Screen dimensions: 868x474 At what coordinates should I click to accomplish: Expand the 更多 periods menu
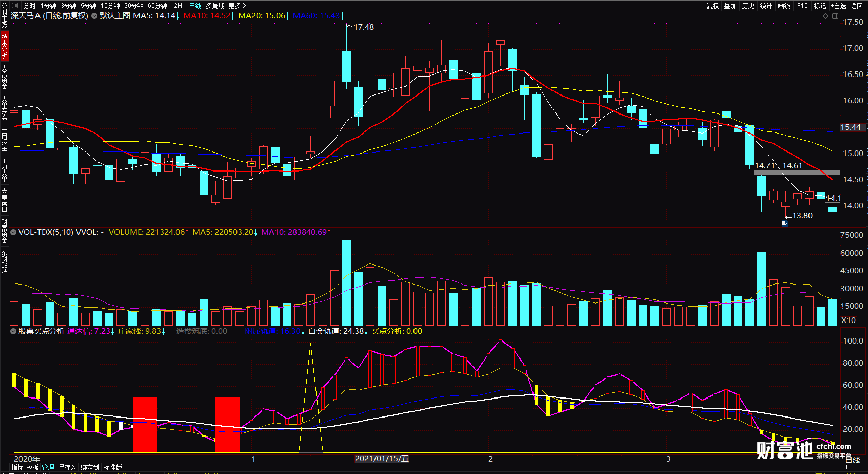point(237,6)
